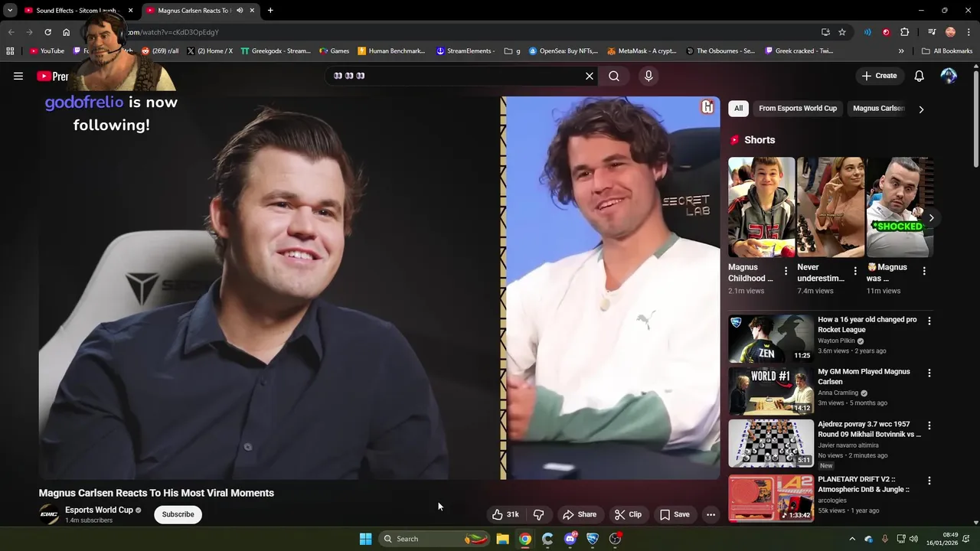Mute the Magnus Carlsen tab audio
The height and width of the screenshot is (551, 980).
240,11
